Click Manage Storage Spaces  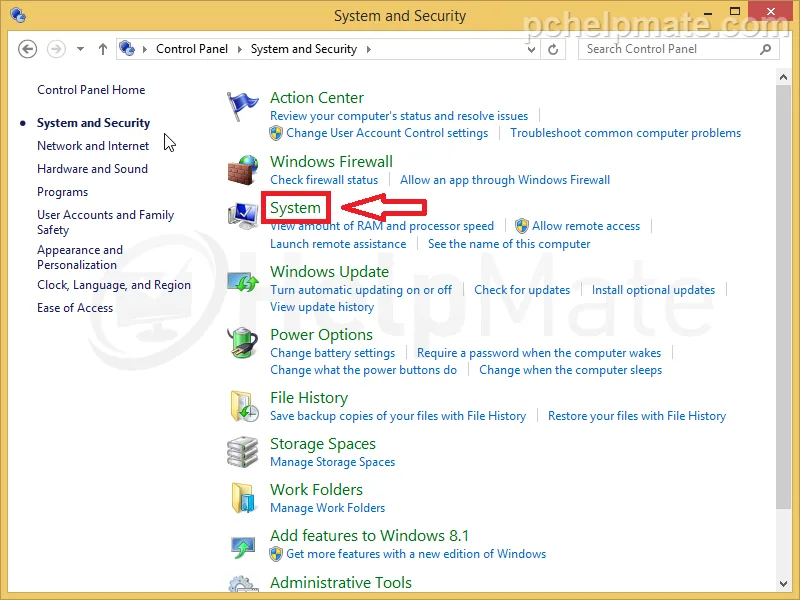click(x=332, y=462)
